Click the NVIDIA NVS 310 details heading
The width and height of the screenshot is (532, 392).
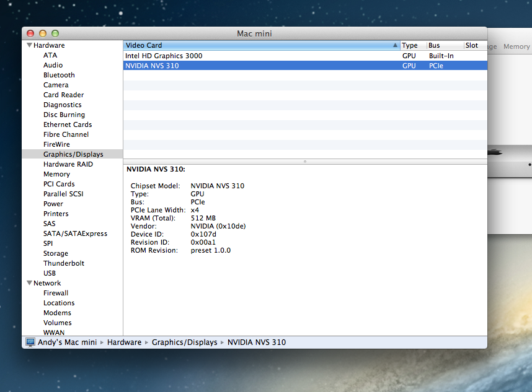(156, 169)
